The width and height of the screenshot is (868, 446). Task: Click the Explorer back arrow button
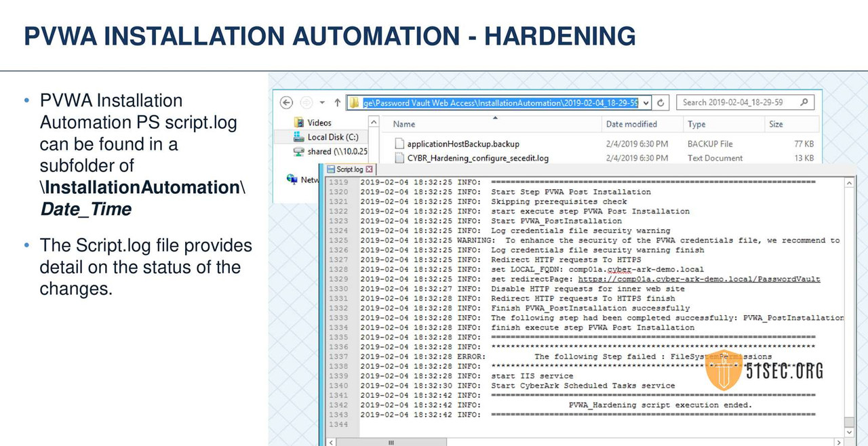(x=286, y=102)
